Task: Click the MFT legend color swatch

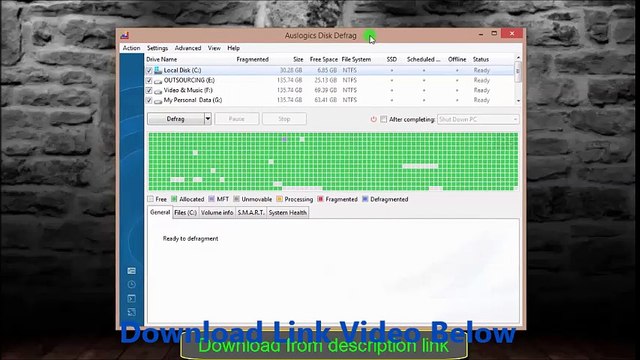Action: (x=211, y=199)
